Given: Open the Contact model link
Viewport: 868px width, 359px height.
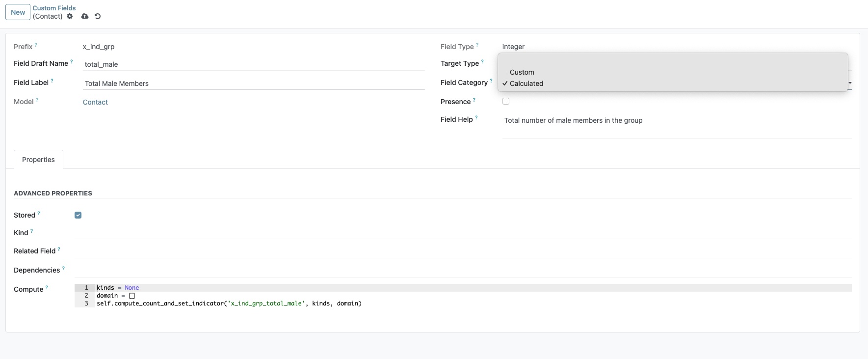Looking at the screenshot, I should [x=95, y=102].
